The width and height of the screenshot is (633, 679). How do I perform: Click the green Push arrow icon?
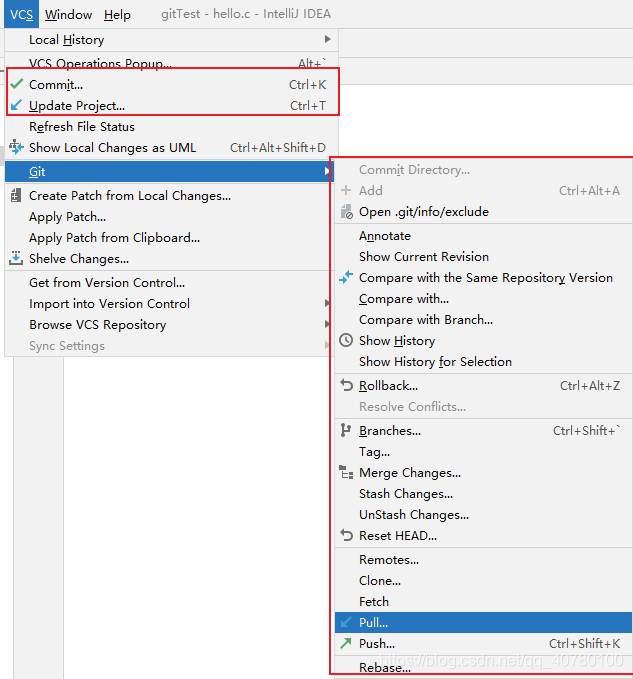[346, 643]
